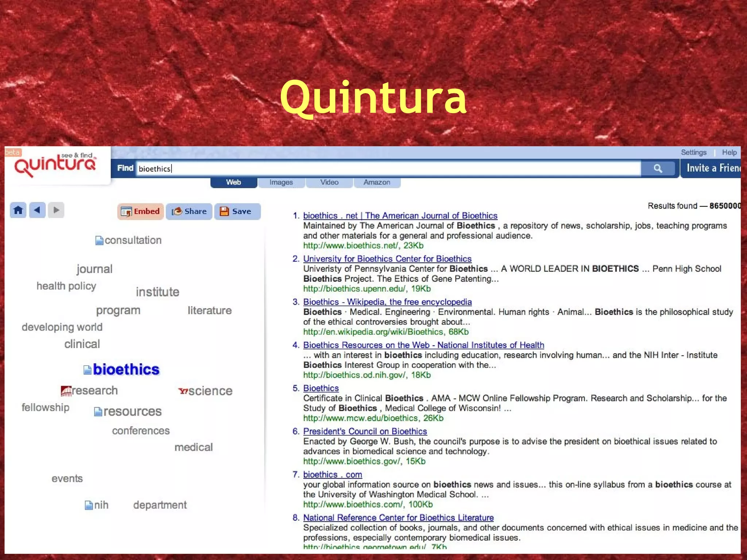Select the program cloud word

[118, 311]
